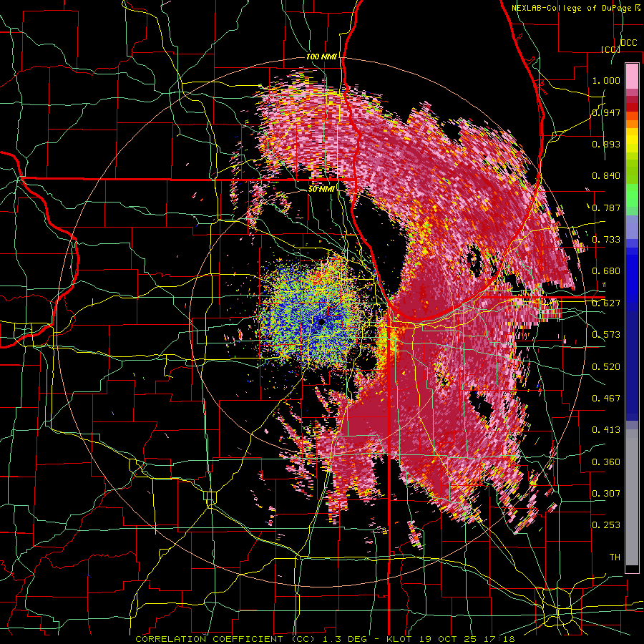Image resolution: width=644 pixels, height=644 pixels.
Task: Select the 0.680 legend value
Action: (606, 271)
